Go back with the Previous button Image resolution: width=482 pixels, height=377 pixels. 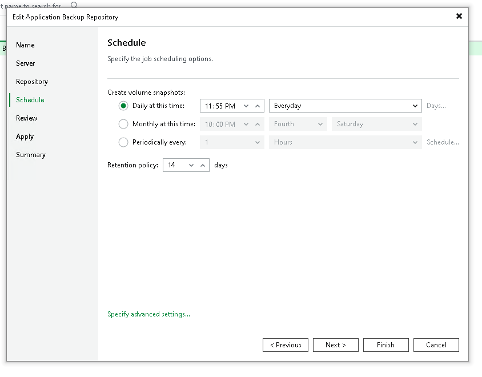pos(286,345)
